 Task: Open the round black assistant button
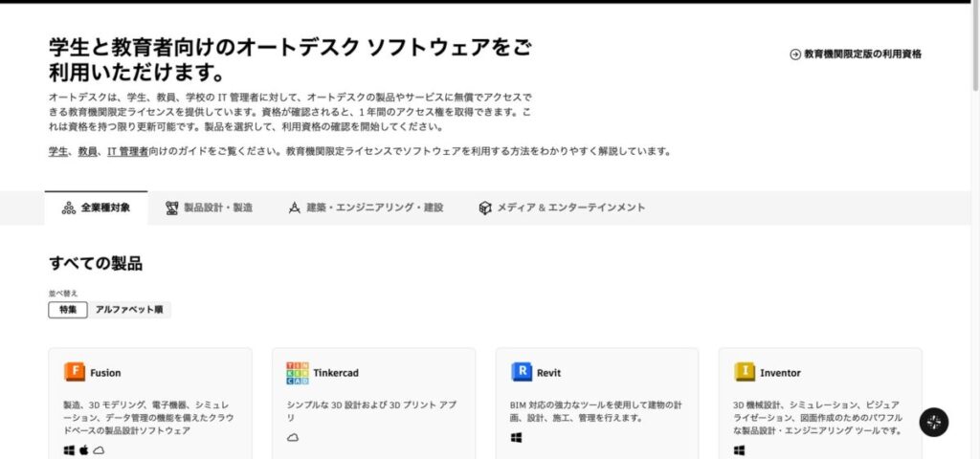coord(934,423)
